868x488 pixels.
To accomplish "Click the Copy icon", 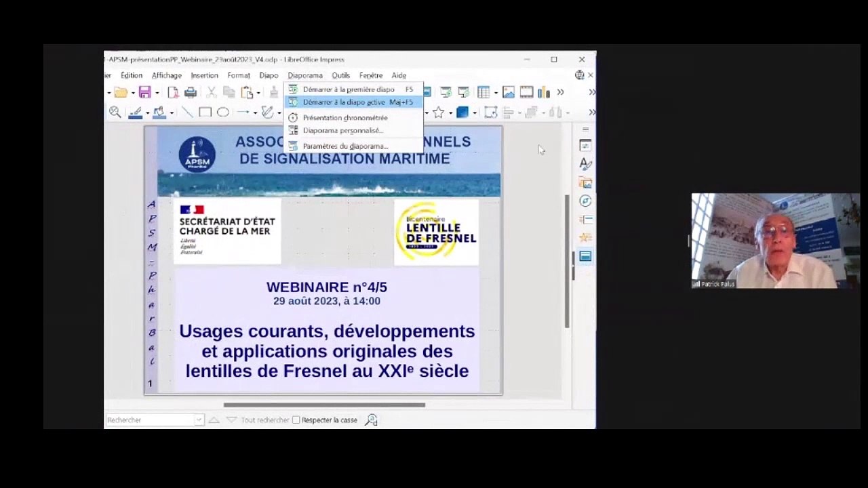I will click(x=229, y=92).
